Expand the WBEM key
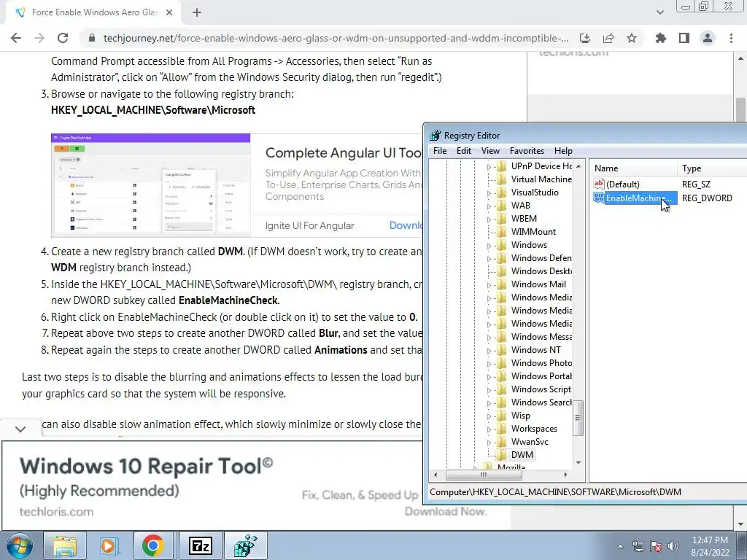 (489, 219)
